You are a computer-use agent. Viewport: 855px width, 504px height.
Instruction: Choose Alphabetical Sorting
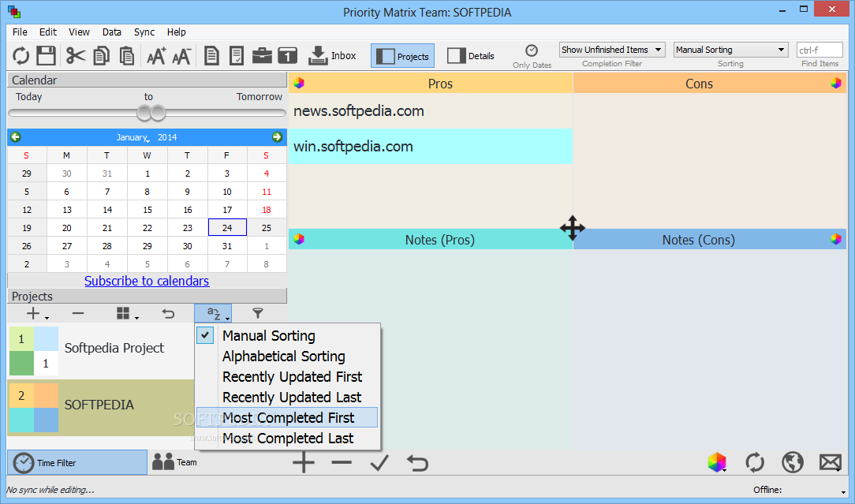287,357
